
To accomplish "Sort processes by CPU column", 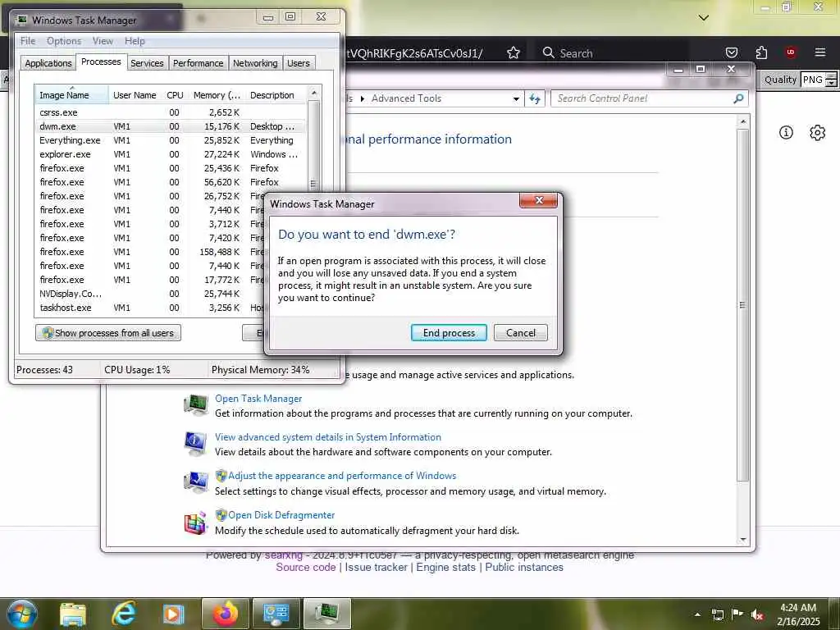I will [x=175, y=95].
